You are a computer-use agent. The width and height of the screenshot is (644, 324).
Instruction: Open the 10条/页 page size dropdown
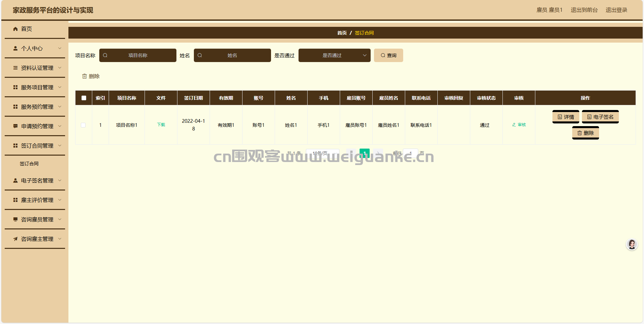323,153
